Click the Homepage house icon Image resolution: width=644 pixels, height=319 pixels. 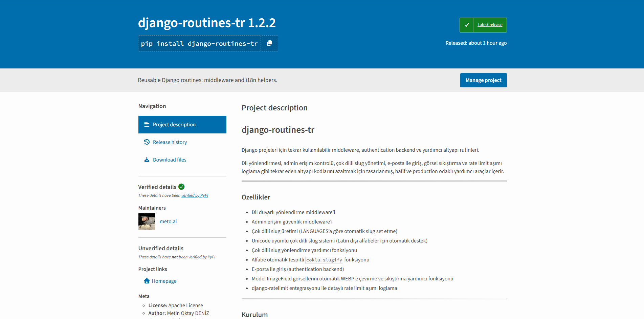coord(147,281)
